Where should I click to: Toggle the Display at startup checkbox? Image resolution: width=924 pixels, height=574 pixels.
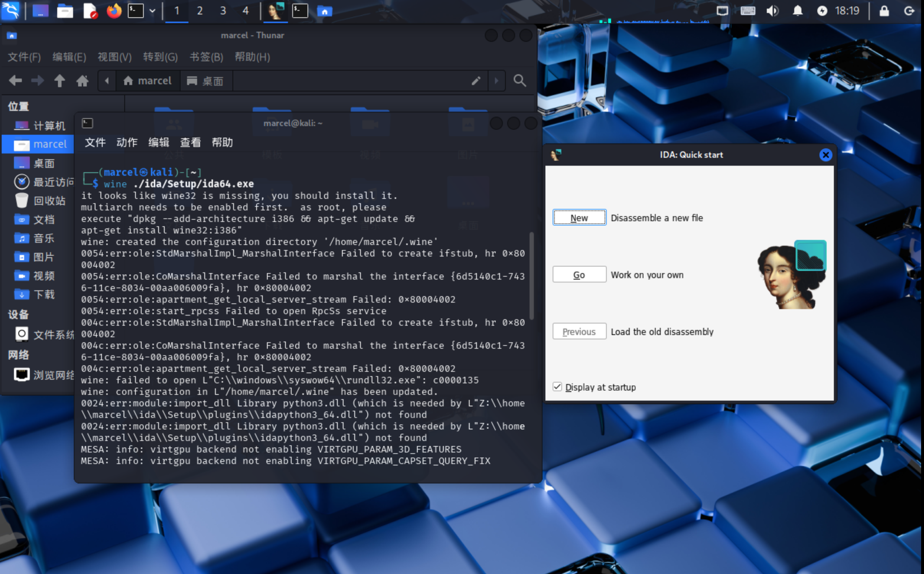click(557, 387)
